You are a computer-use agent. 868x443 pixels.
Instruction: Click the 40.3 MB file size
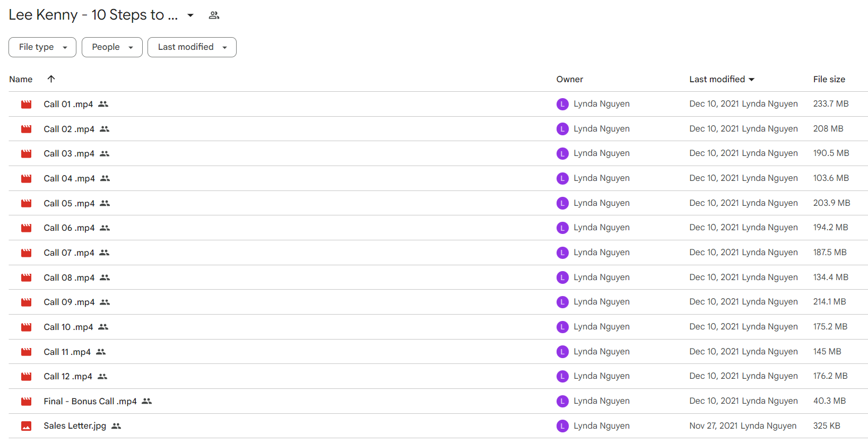[829, 401]
